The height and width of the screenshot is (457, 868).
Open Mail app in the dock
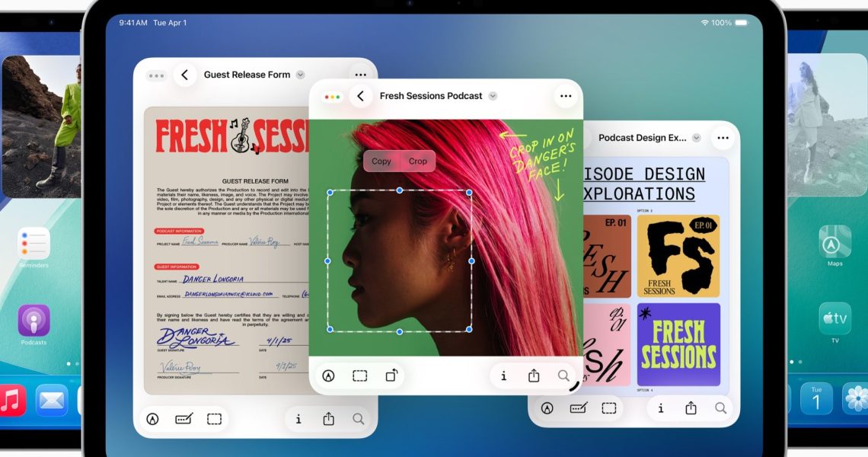tap(52, 400)
